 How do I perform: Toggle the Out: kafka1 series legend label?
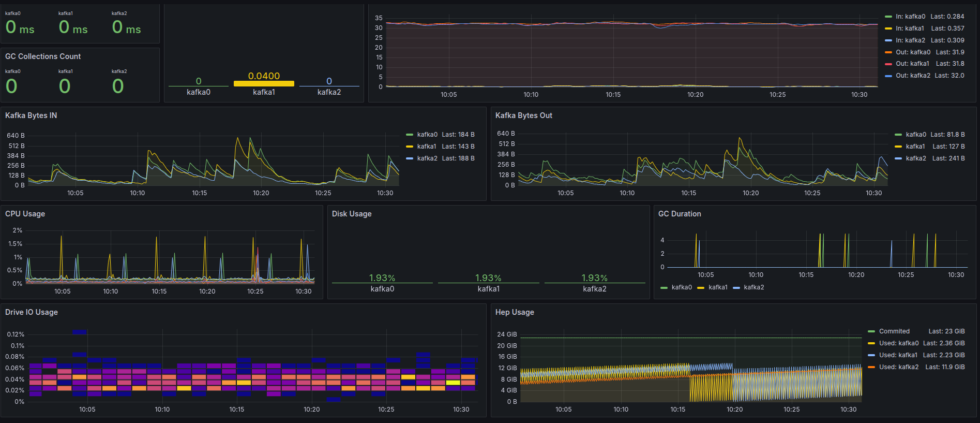[x=912, y=64]
